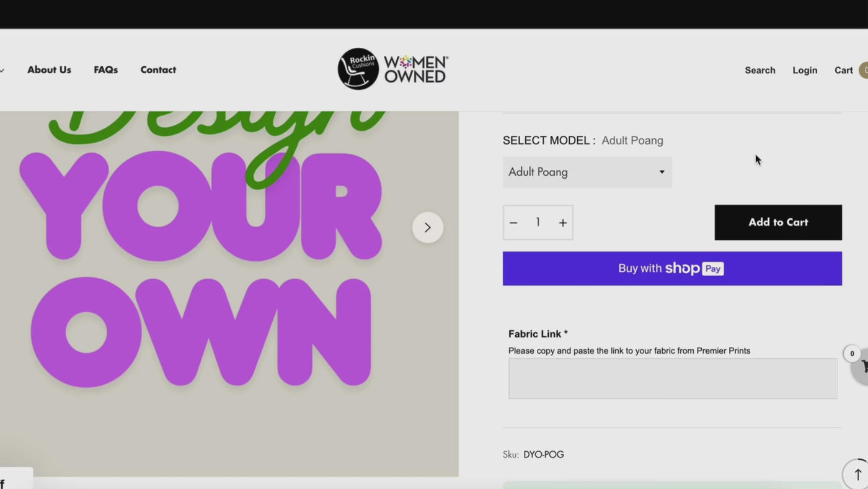Open the Contact page link

(158, 70)
